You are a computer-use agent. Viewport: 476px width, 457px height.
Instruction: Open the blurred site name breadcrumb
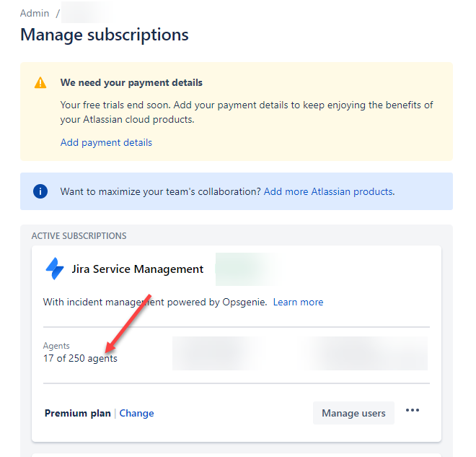point(86,12)
